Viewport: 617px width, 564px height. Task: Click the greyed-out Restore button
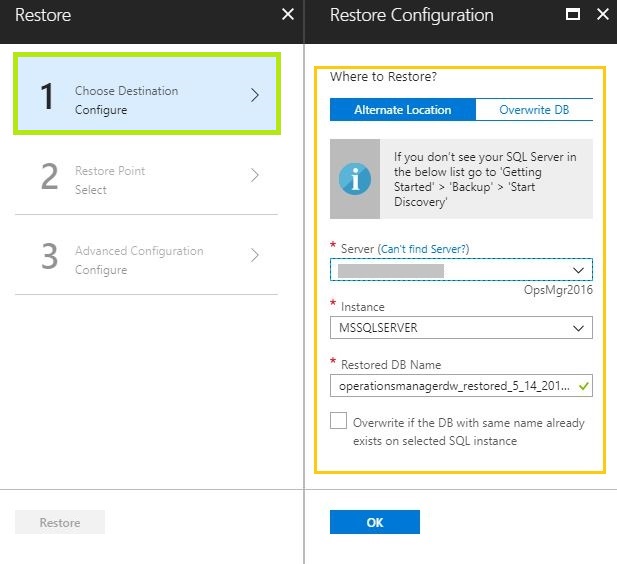click(x=60, y=522)
